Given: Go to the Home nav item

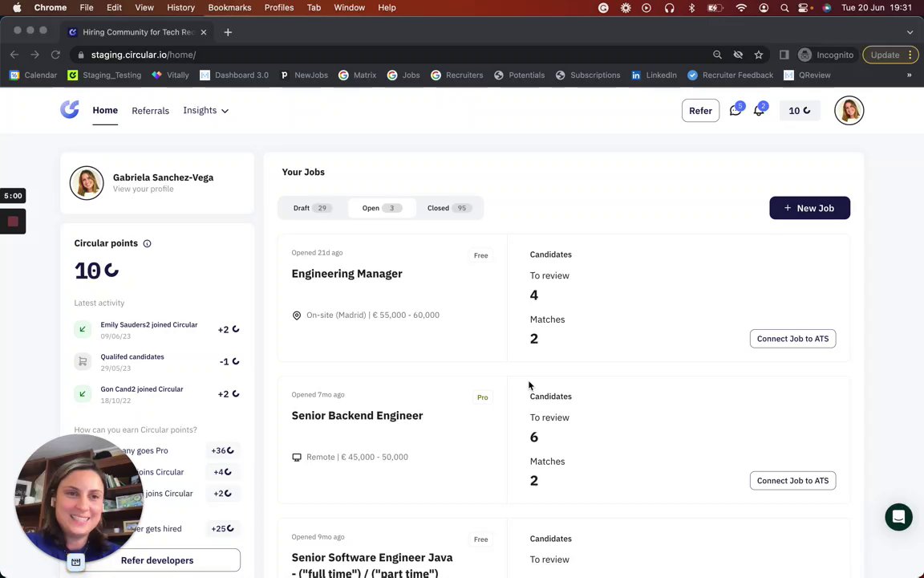Looking at the screenshot, I should click(x=105, y=110).
